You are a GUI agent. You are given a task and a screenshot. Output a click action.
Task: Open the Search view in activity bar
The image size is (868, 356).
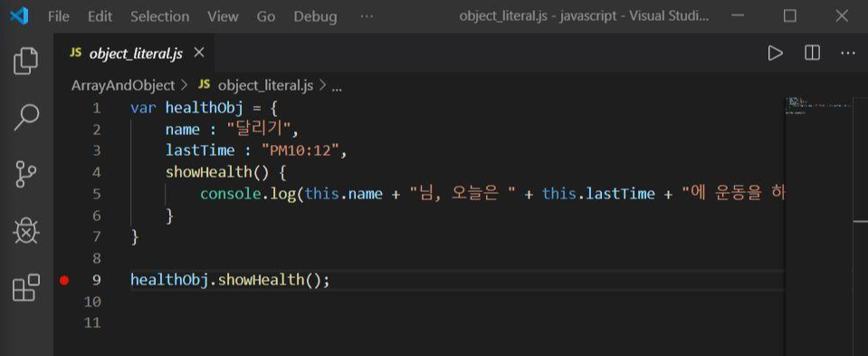point(26,118)
